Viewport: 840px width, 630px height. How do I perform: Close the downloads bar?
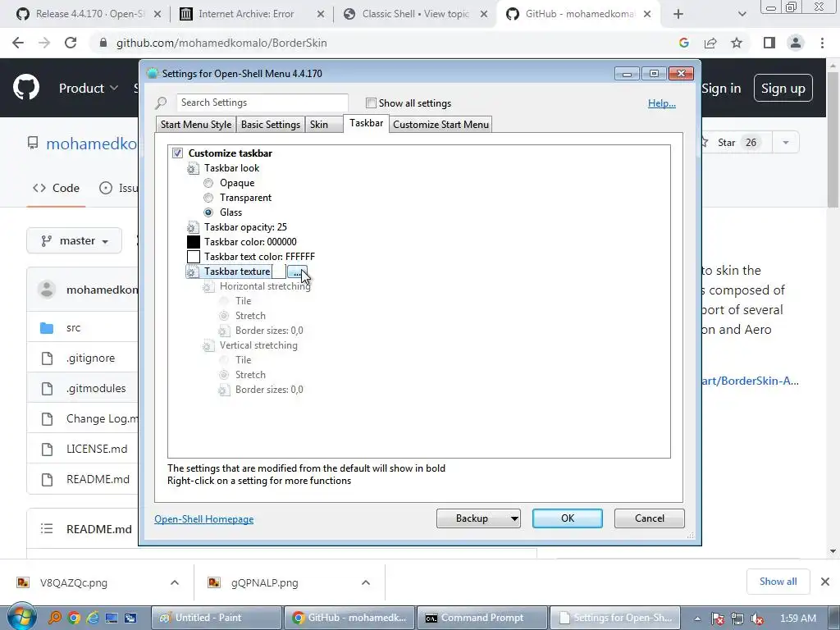pos(825,582)
